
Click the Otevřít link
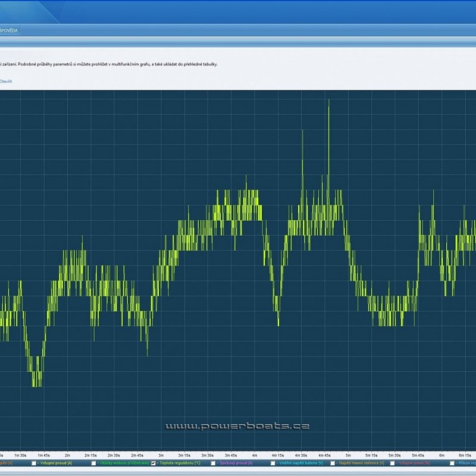(x=6, y=81)
